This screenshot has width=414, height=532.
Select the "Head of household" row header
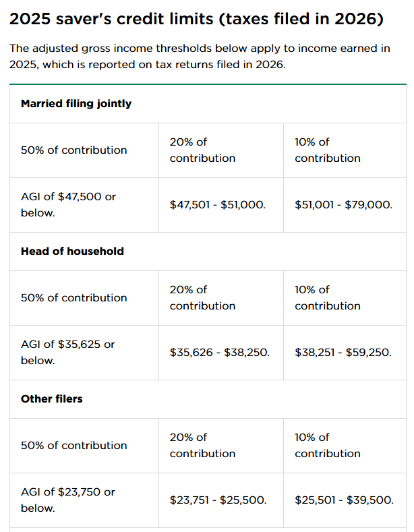[72, 252]
